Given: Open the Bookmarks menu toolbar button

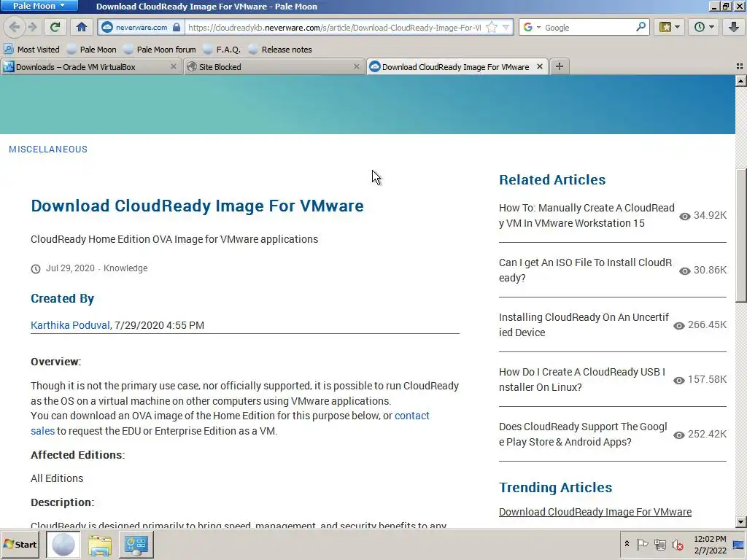Looking at the screenshot, I should (670, 27).
